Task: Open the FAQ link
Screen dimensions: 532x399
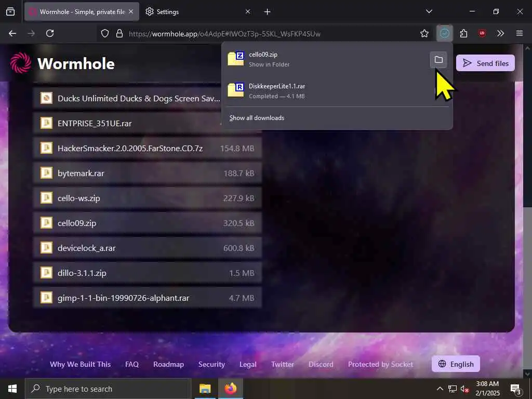Action: click(x=132, y=364)
